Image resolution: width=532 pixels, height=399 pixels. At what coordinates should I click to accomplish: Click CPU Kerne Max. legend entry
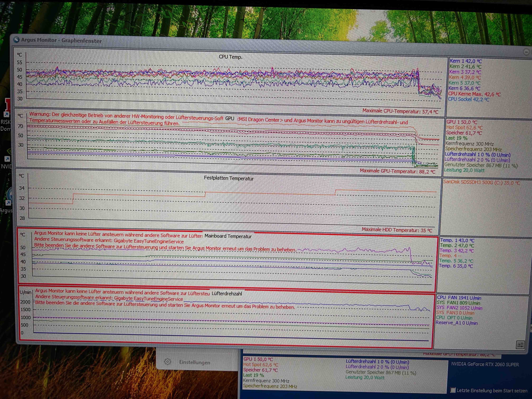click(x=474, y=94)
